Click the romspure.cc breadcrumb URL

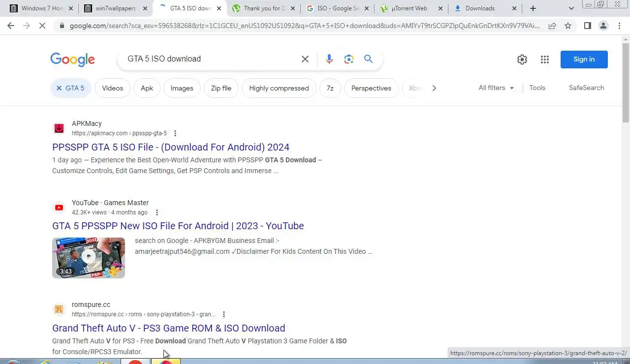tap(144, 314)
